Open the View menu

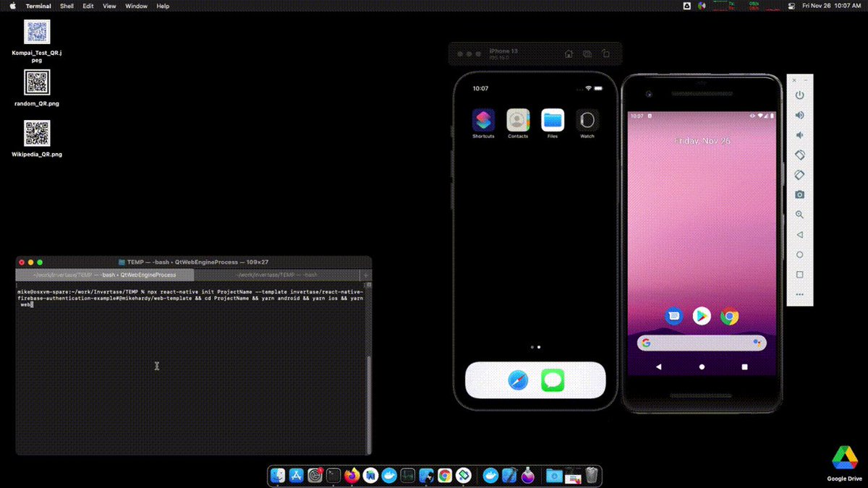tap(109, 6)
